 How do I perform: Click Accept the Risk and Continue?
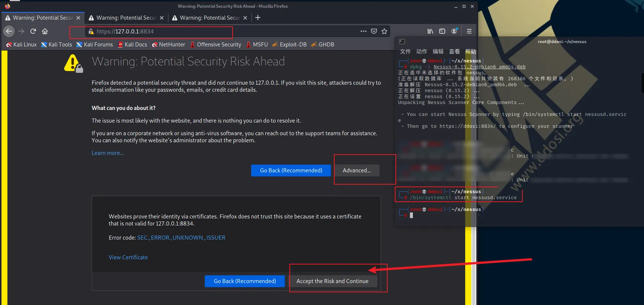pyautogui.click(x=332, y=281)
